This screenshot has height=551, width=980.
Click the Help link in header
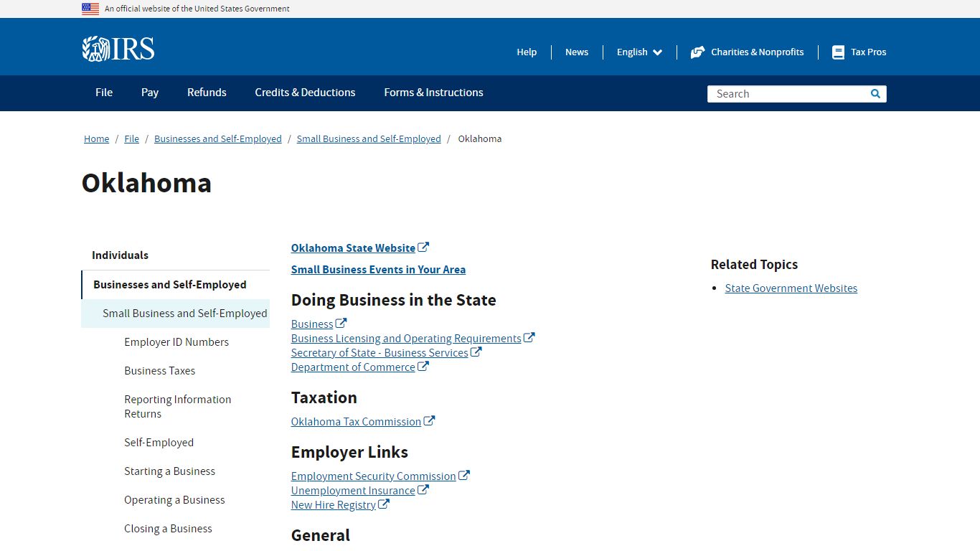[x=527, y=52]
